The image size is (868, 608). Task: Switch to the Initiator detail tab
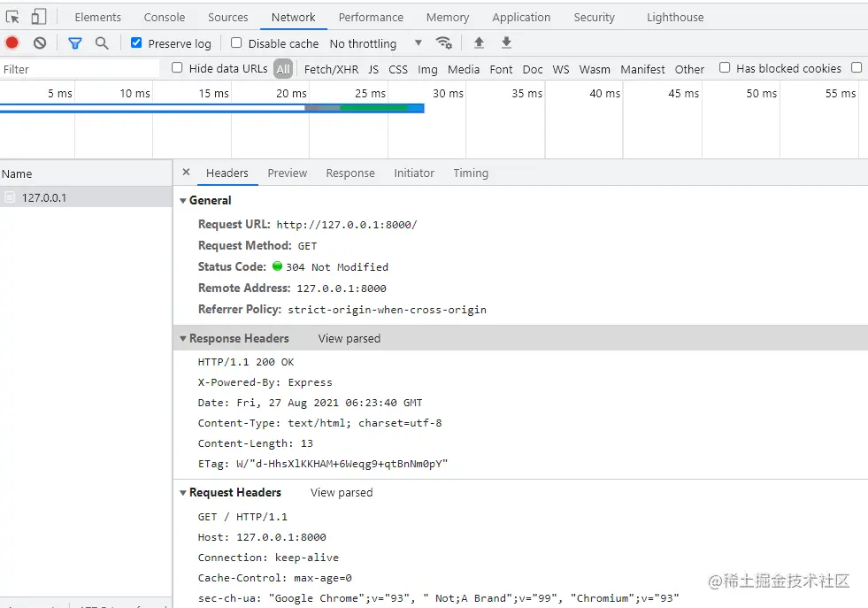point(414,173)
